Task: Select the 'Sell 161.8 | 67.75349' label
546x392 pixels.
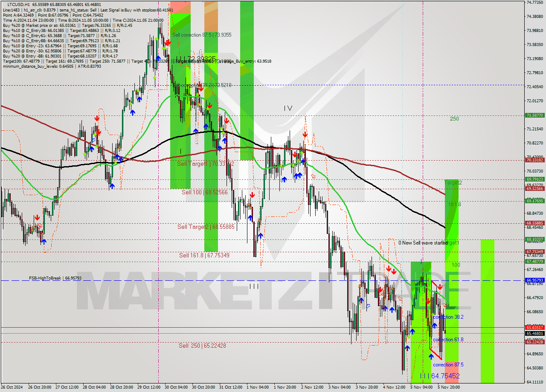Action: coord(204,256)
